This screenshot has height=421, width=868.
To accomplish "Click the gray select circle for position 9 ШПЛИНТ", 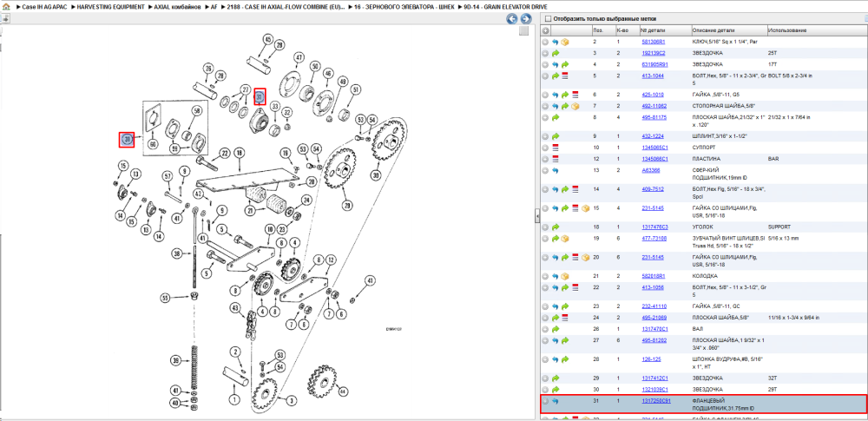I will click(545, 136).
